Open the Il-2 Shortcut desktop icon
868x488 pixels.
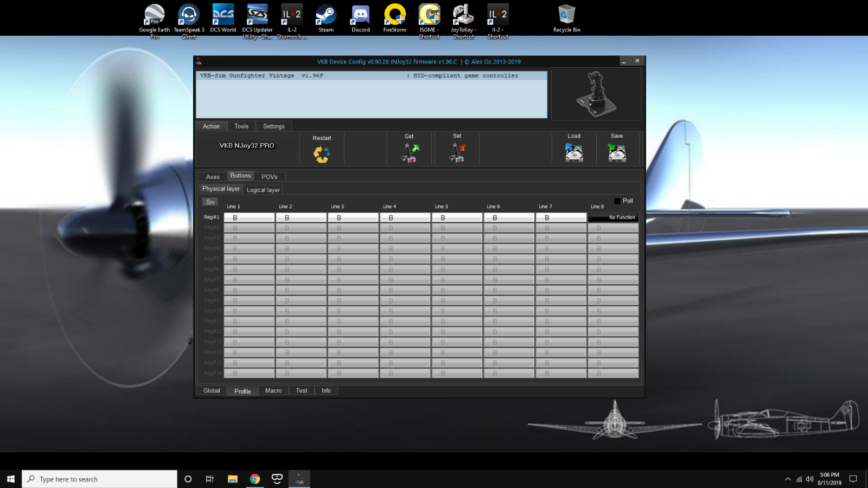coord(498,21)
